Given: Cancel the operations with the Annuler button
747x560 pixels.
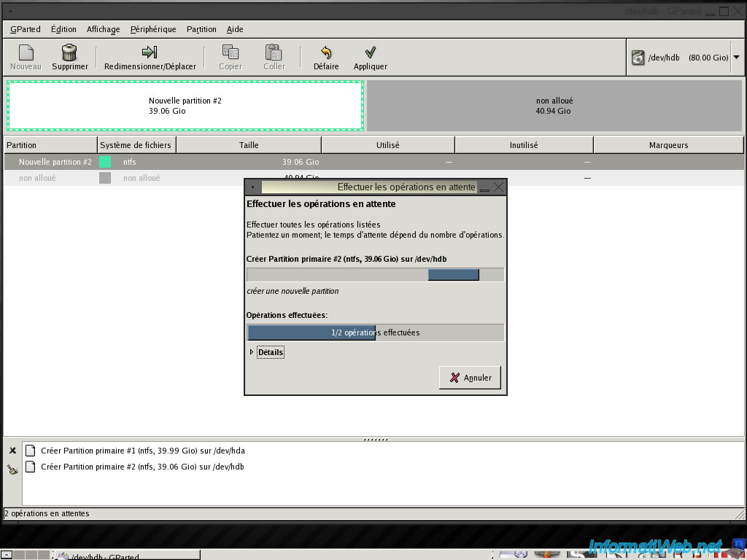Looking at the screenshot, I should pyautogui.click(x=471, y=378).
